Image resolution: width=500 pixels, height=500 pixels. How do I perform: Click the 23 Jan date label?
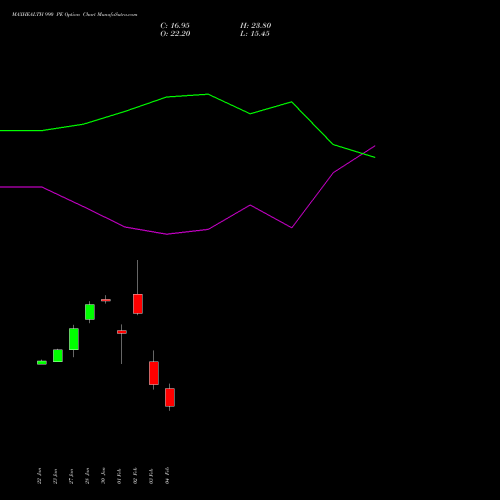pyautogui.click(x=55, y=476)
